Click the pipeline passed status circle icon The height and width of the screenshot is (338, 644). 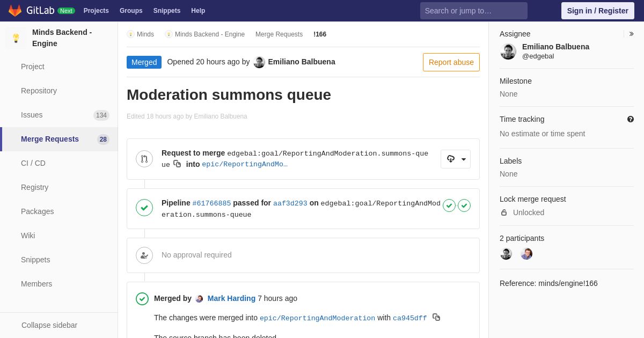point(144,208)
